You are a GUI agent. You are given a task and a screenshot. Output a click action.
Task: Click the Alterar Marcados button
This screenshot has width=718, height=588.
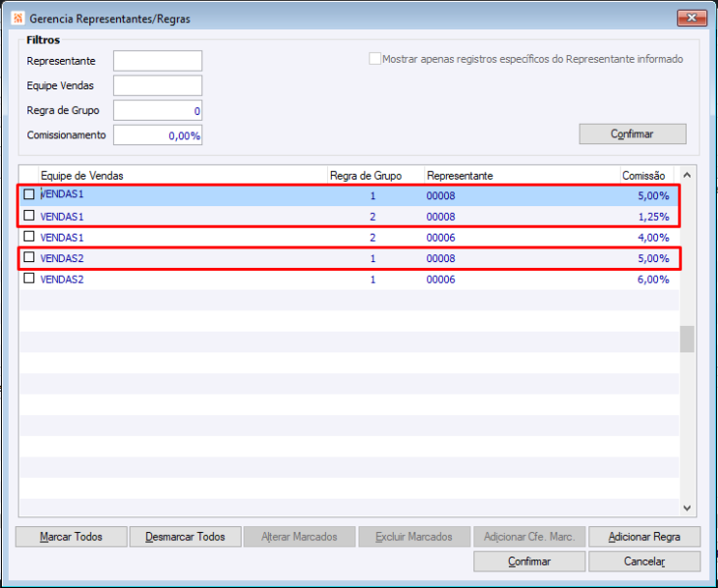click(x=300, y=537)
